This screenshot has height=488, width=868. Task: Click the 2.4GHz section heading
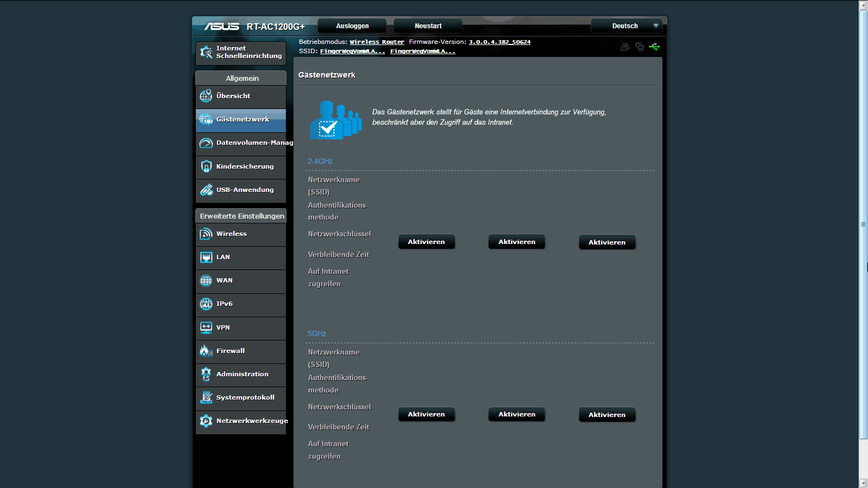pos(320,161)
